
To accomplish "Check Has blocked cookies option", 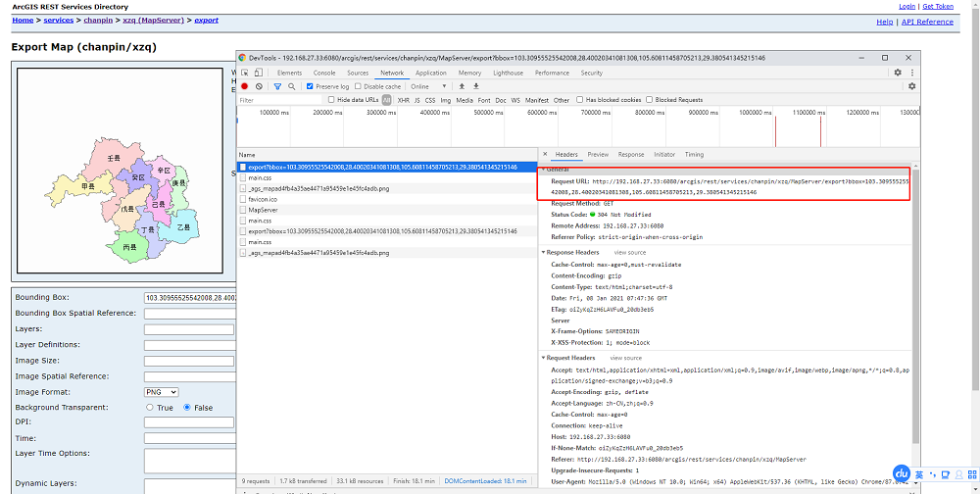I will pyautogui.click(x=580, y=99).
